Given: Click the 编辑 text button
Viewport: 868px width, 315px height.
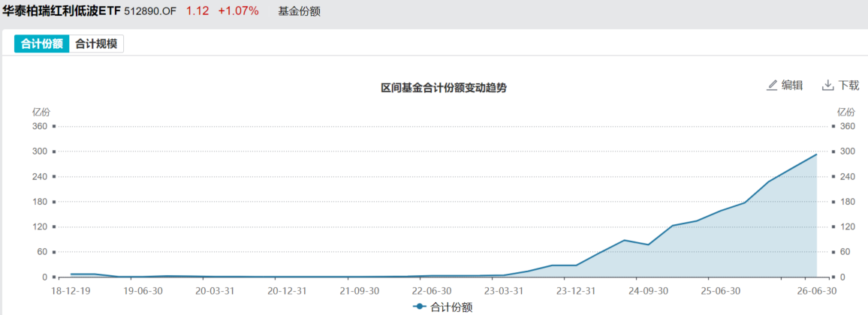Looking at the screenshot, I should pyautogui.click(x=792, y=85).
